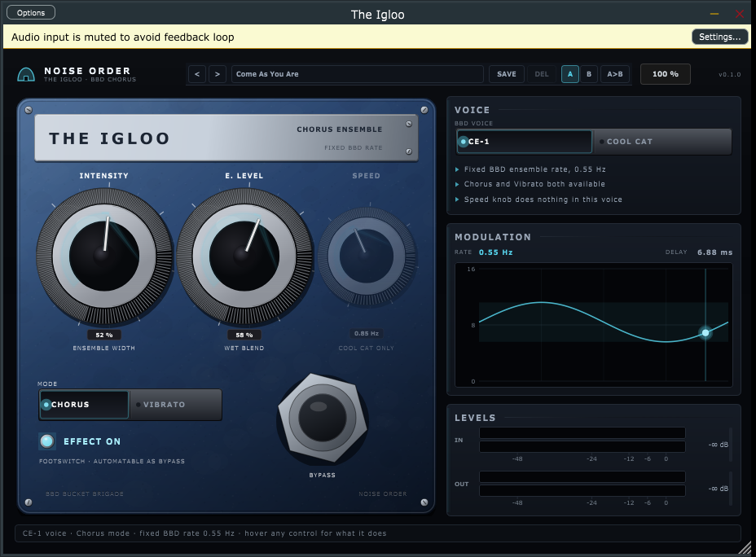Click the IN level meter
The height and width of the screenshot is (557, 756).
click(582, 440)
